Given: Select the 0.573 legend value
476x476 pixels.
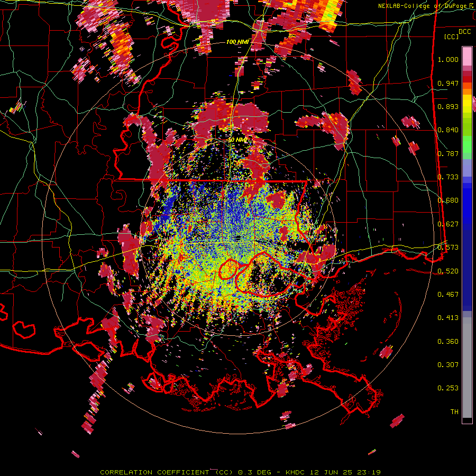Looking at the screenshot, I should tap(448, 248).
